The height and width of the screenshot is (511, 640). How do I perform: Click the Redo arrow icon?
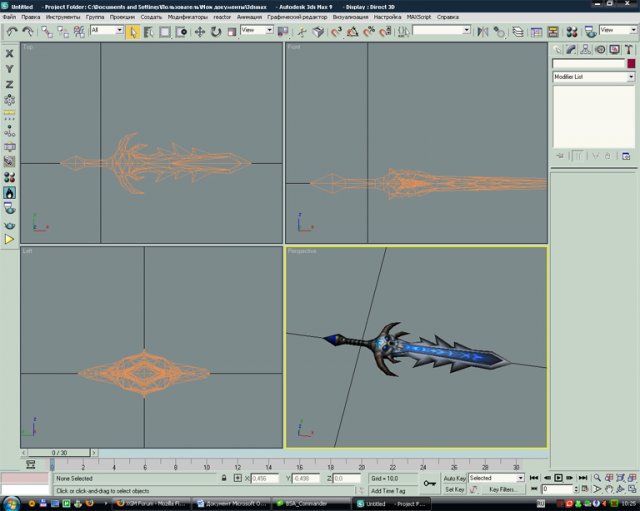(27, 31)
